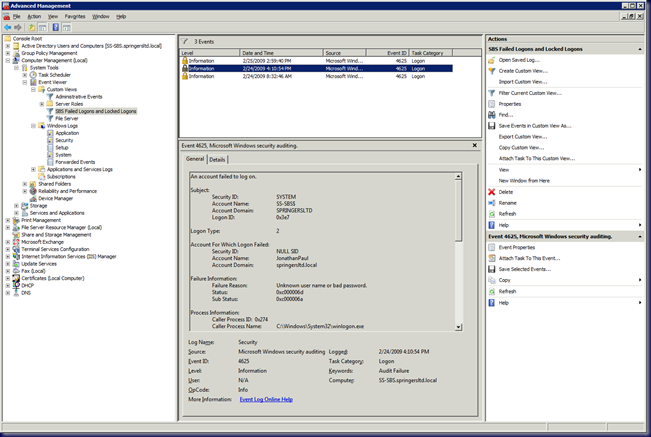
Task: Close the event preview pane with X
Action: [473, 146]
